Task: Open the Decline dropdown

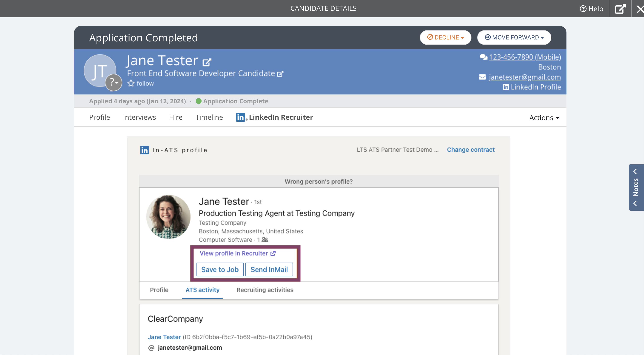Action: 446,38
